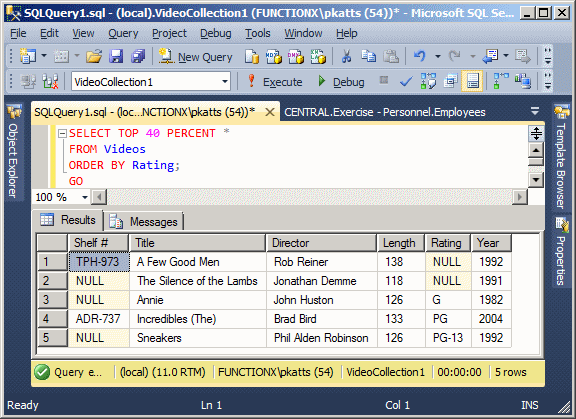
Task: Open the active files tab list arrow
Action: [x=535, y=110]
